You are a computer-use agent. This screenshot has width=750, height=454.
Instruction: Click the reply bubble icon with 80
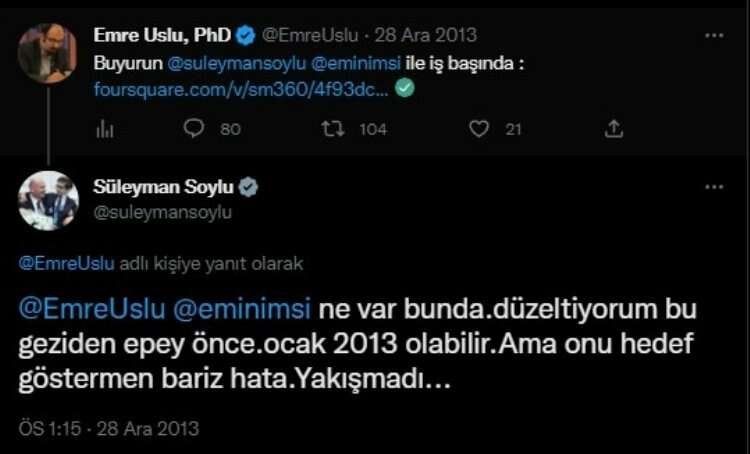[x=194, y=128]
